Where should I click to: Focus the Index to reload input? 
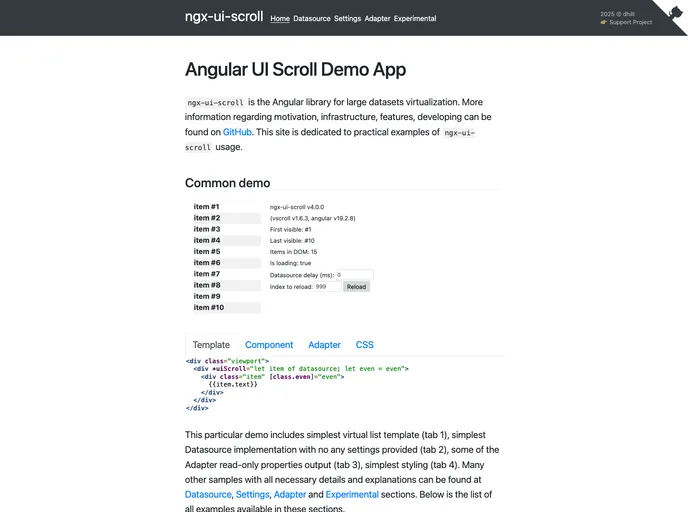coord(327,286)
